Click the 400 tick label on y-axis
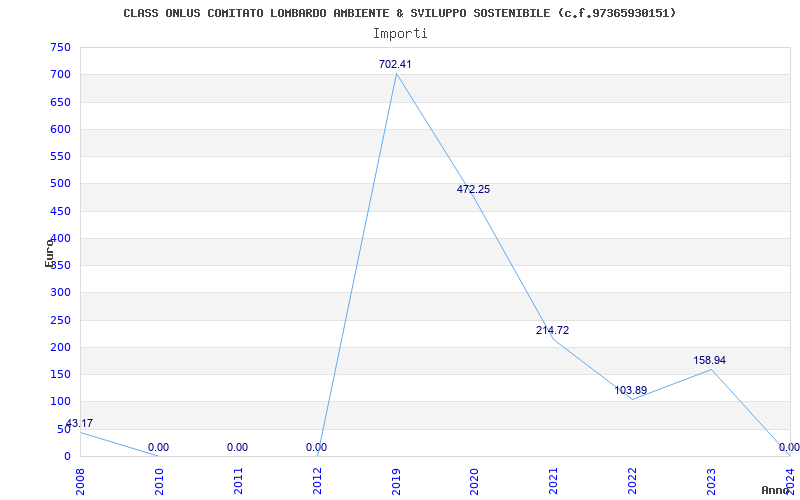The height and width of the screenshot is (500, 800). [60, 238]
